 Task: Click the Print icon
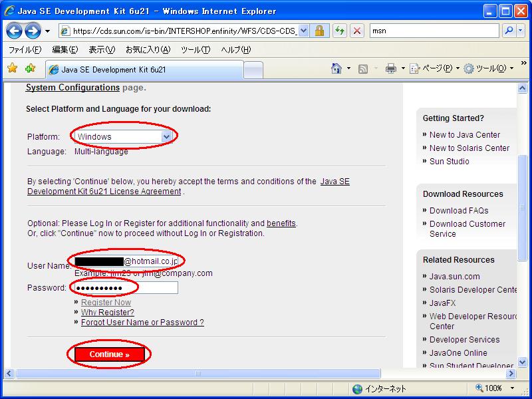point(391,68)
